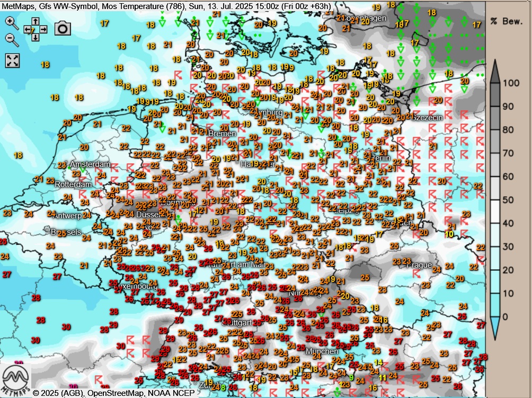Click the München city label
532x398 pixels.
[322, 351]
